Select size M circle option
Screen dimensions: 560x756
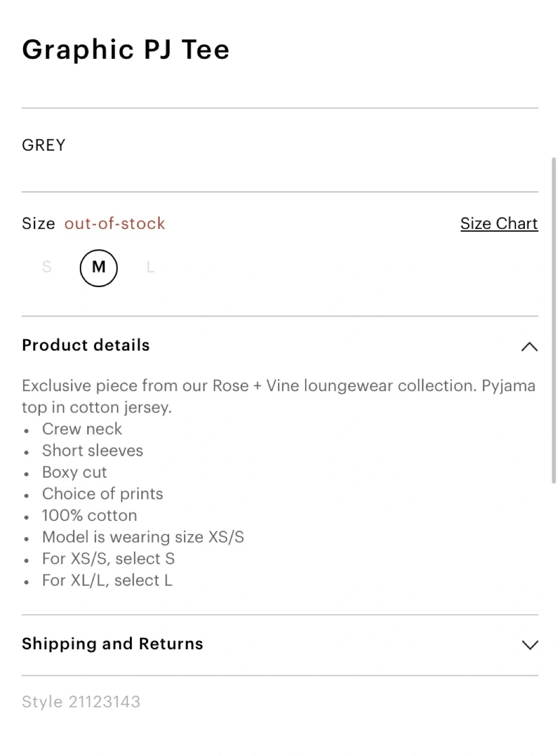coord(98,268)
